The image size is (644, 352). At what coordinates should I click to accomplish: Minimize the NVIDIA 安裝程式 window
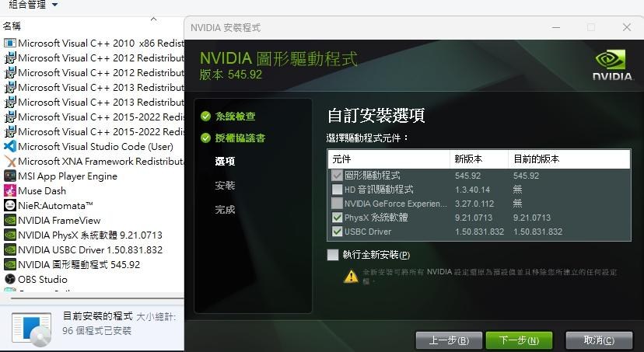pos(556,27)
